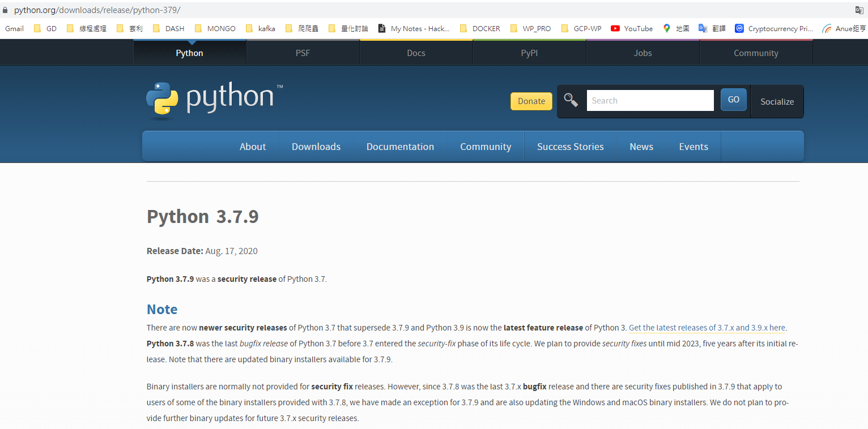Screen dimensions: 868x429
Task: Open the Anue鉅亨 bookmark
Action: point(844,28)
